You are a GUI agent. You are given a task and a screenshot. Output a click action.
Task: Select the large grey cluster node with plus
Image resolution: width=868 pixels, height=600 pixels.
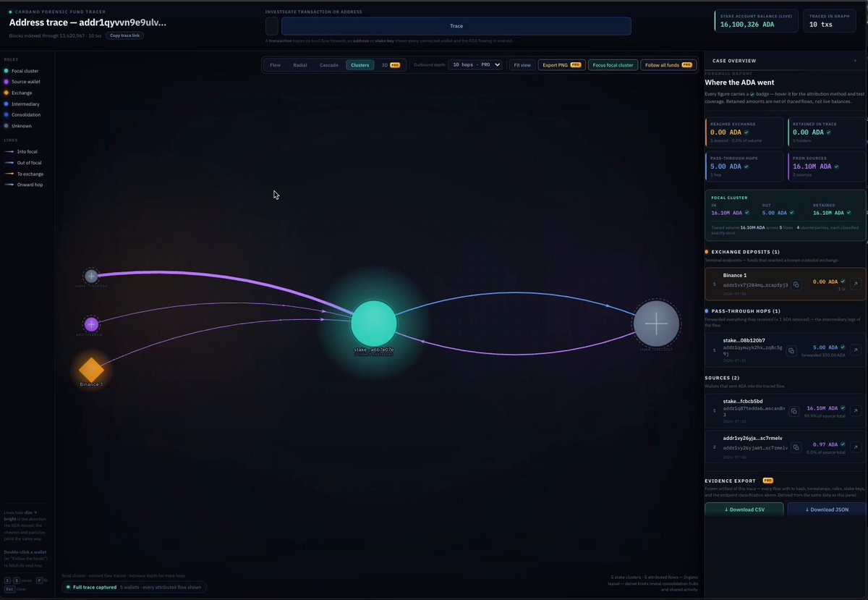coord(656,324)
